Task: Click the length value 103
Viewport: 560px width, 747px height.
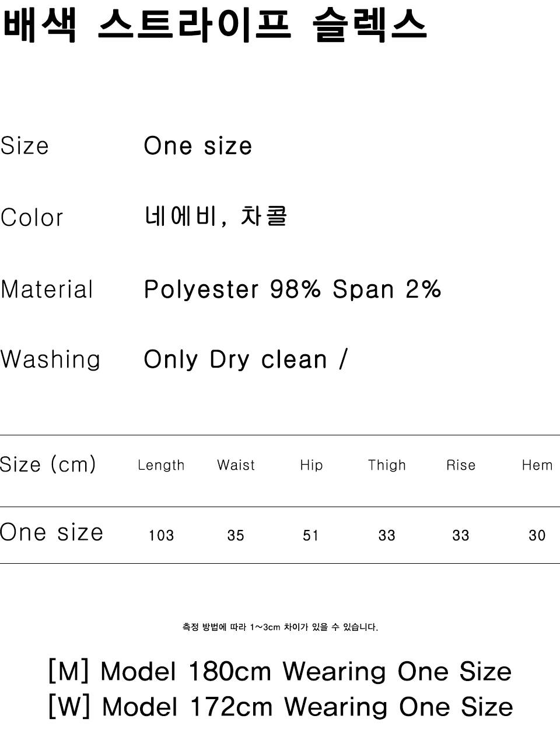Action: click(x=161, y=535)
